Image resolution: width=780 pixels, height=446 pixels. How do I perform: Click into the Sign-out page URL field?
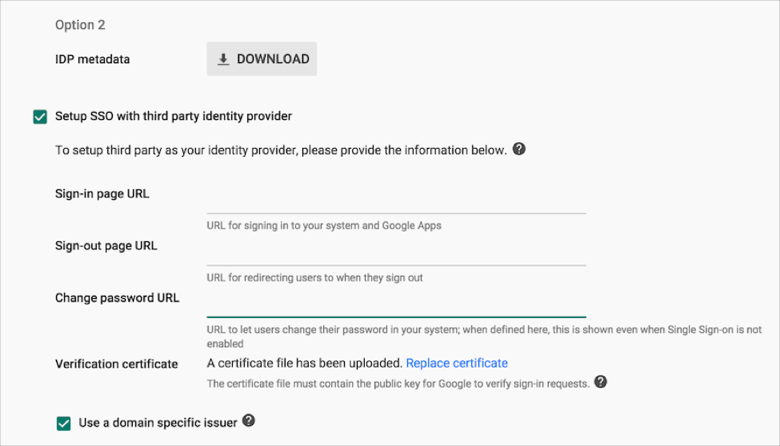[x=396, y=254]
